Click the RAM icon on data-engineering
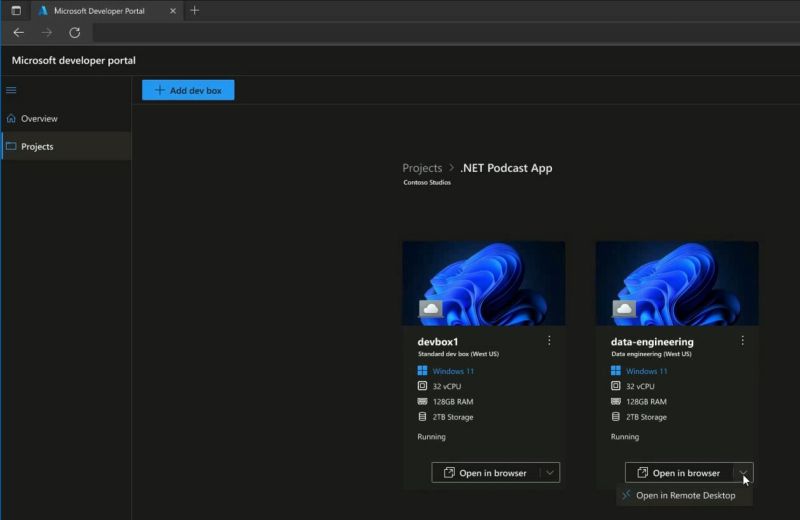This screenshot has height=520, width=800. tap(616, 401)
